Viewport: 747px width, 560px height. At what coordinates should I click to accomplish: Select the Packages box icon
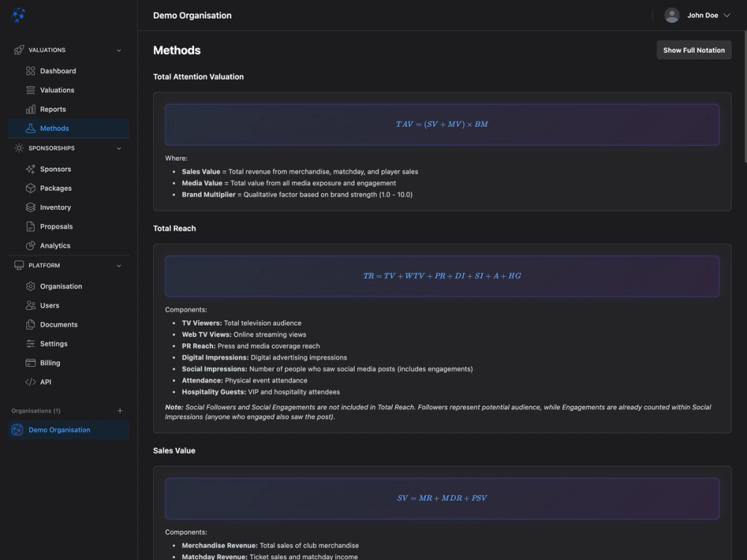pyautogui.click(x=29, y=188)
